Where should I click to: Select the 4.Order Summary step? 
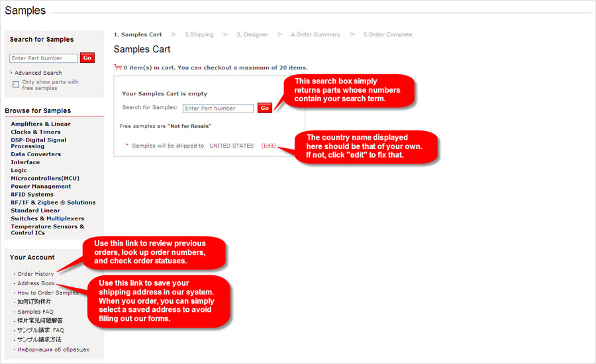click(315, 34)
